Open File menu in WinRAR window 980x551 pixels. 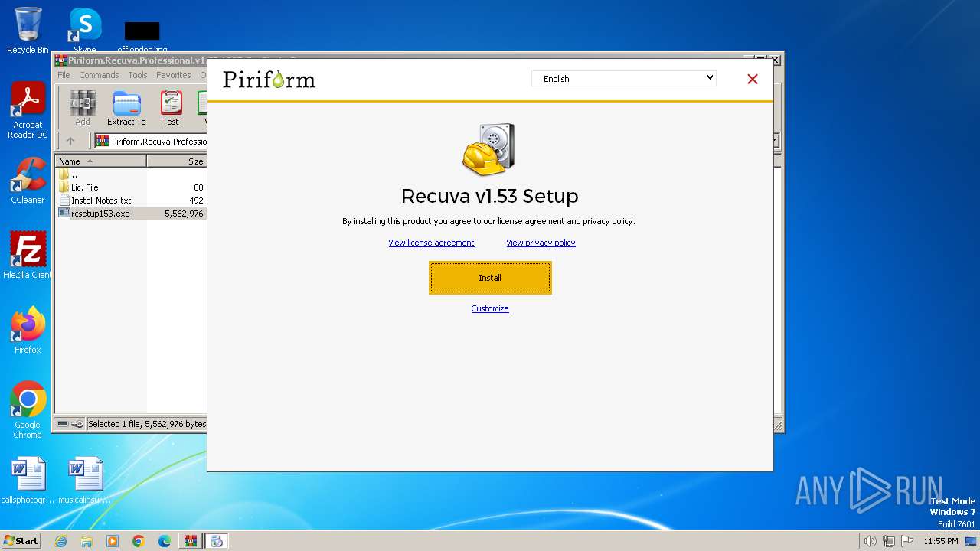pyautogui.click(x=64, y=75)
